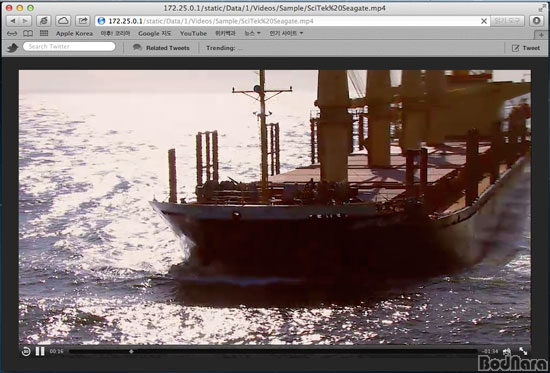Click the video progress bar scrubber
Viewport: 550px width, 373px height.
[131, 351]
